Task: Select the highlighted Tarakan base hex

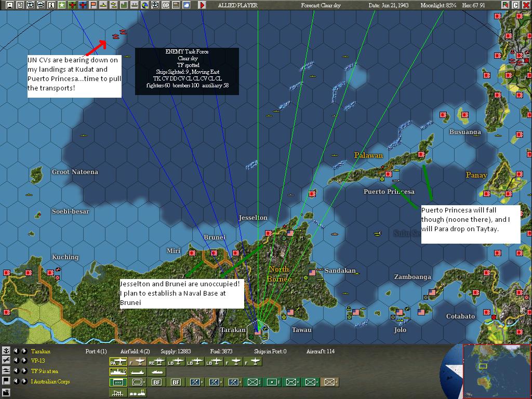Action: 258,331
